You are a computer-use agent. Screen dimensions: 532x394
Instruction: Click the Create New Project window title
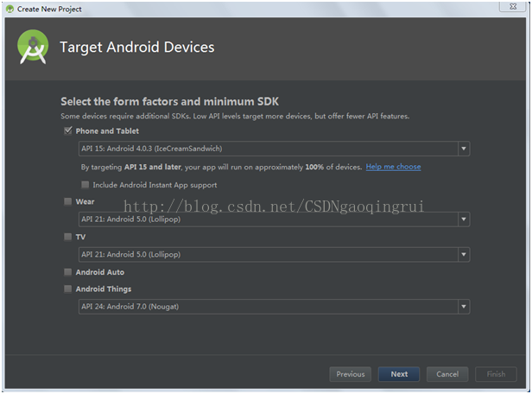point(49,10)
